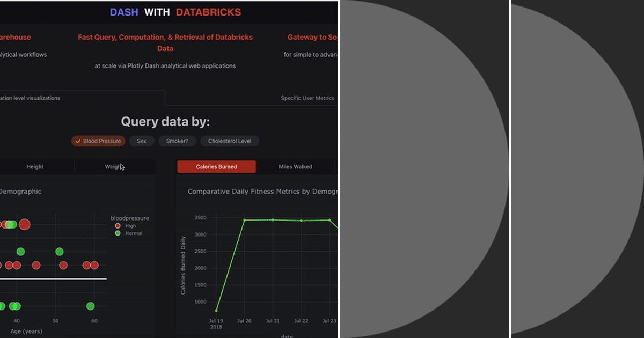Enable the Smoker? query filter
Screen dimensions: 644x338
click(177, 141)
